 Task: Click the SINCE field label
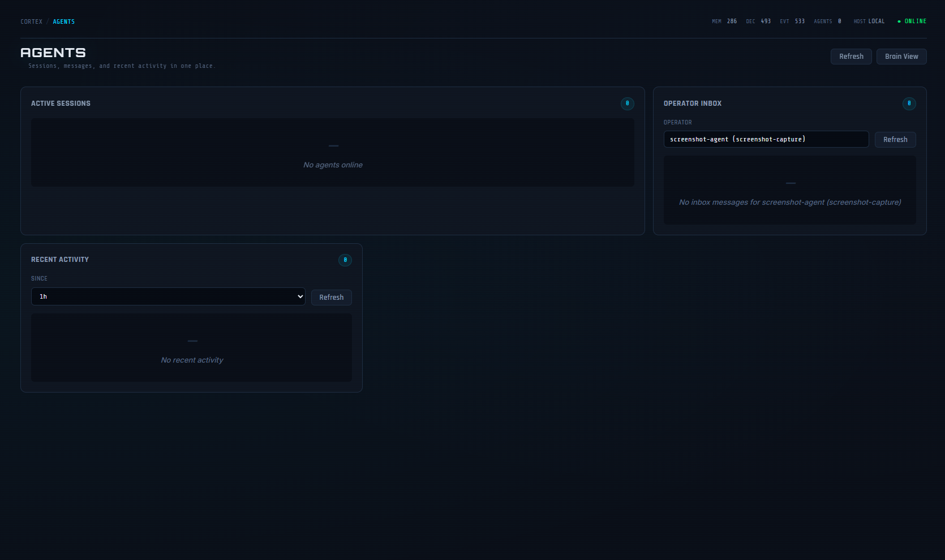39,278
